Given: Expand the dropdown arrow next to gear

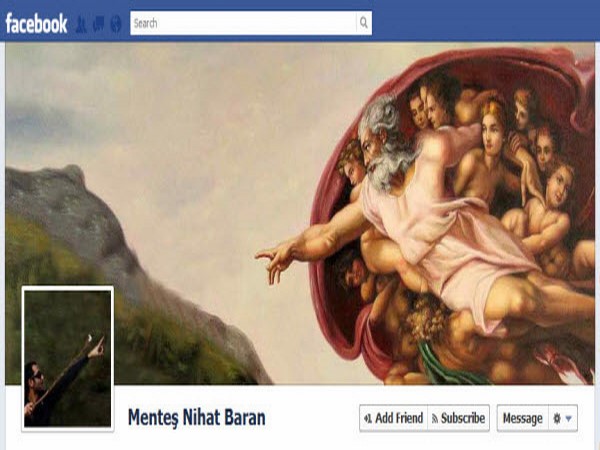Looking at the screenshot, I should click(569, 419).
